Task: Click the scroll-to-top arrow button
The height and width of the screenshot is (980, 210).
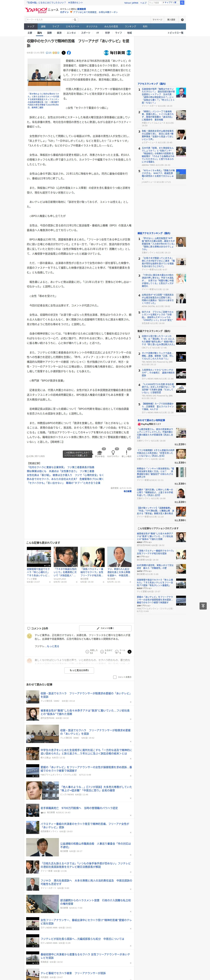Action: [x=203, y=606]
